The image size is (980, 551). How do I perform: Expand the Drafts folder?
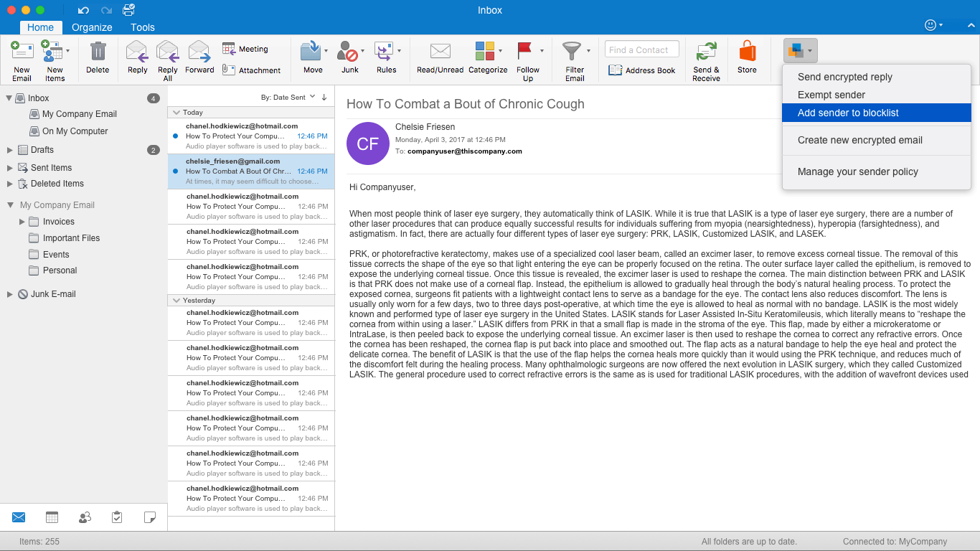pyautogui.click(x=10, y=150)
